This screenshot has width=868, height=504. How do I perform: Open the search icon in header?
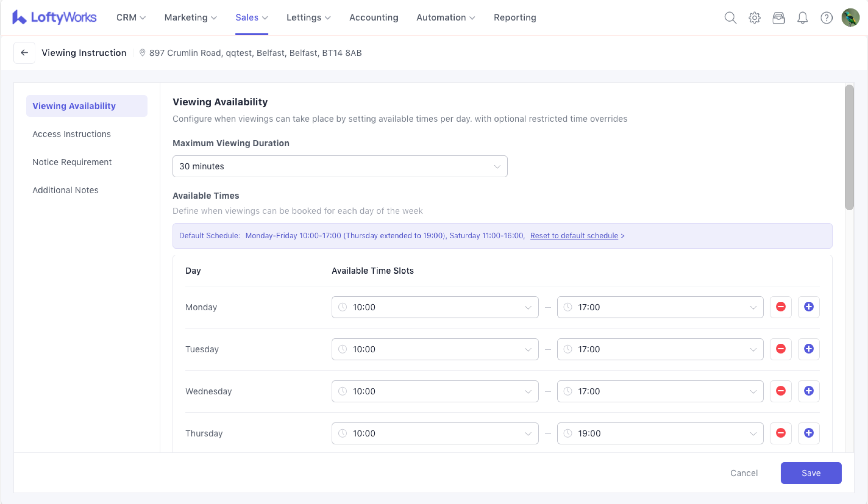[x=730, y=18]
